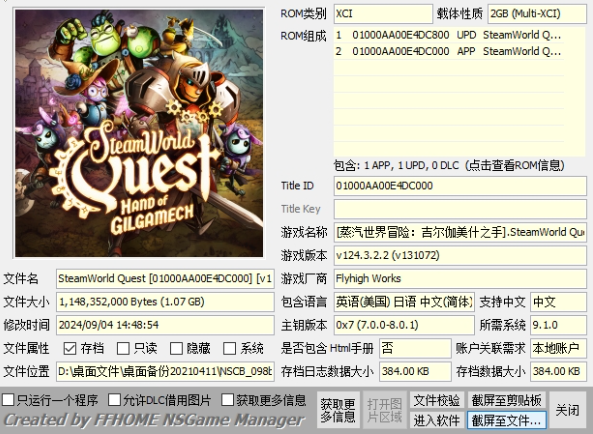Click the 存档数据大小 384.00 KB field
This screenshot has width=593, height=434.
(558, 372)
